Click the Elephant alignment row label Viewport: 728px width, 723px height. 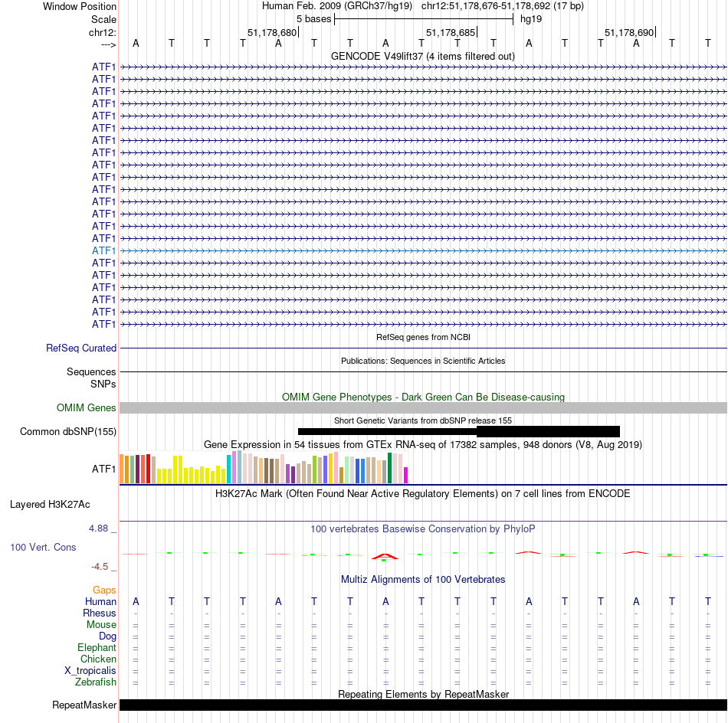(97, 647)
